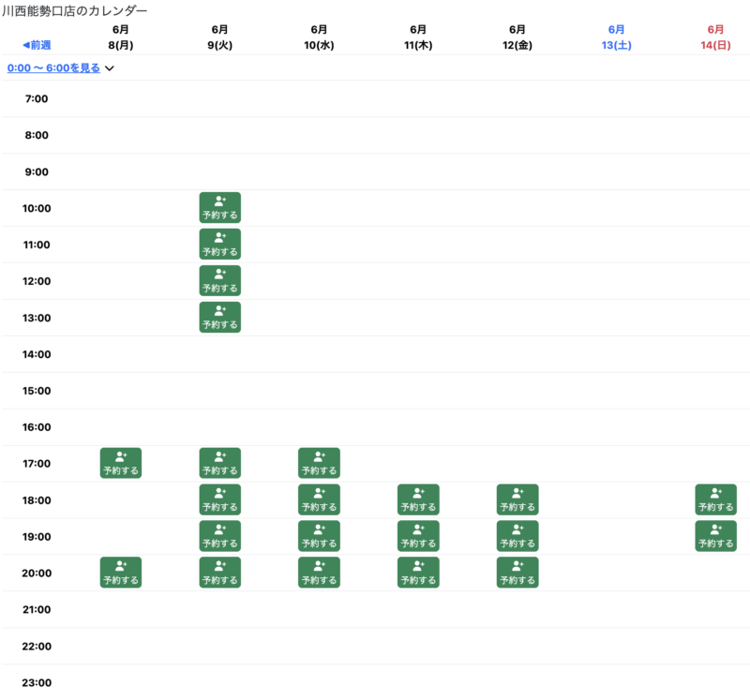This screenshot has height=700, width=750.
Task: Expand the early hours chevron arrow
Action: point(110,68)
